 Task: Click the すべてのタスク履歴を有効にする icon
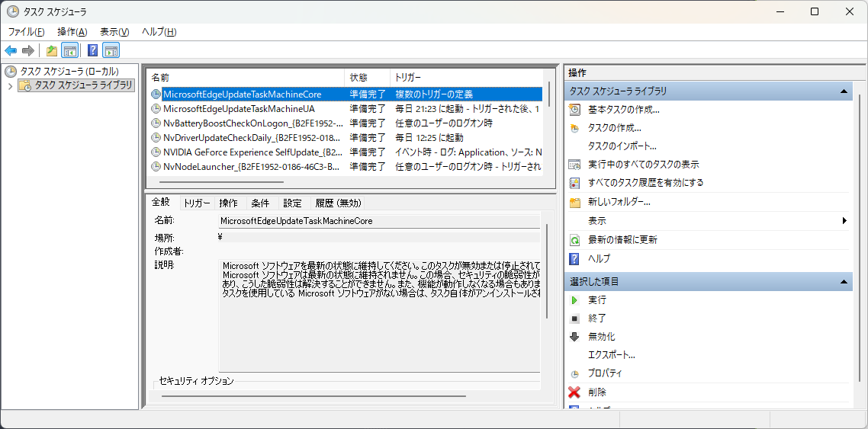coord(575,182)
